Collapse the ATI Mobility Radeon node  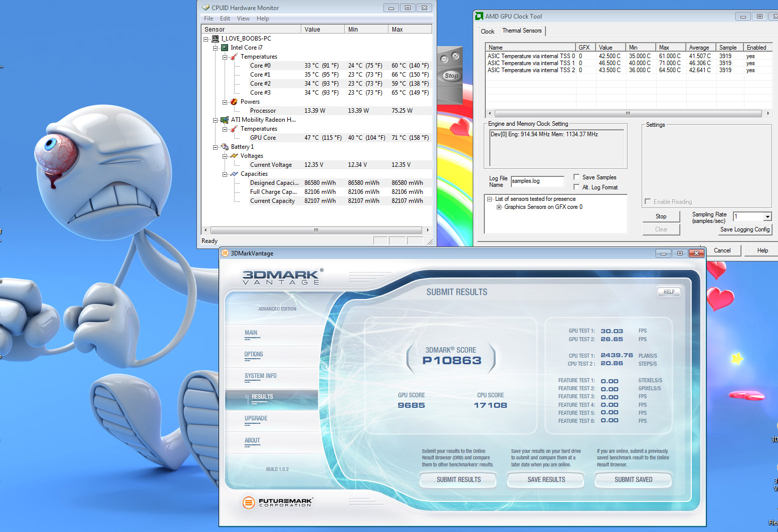(x=216, y=120)
